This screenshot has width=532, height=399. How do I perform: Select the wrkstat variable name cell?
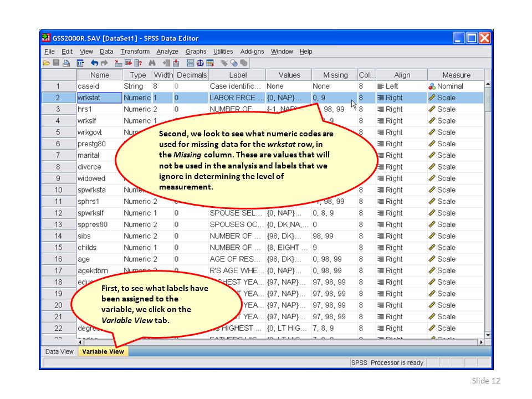pyautogui.click(x=99, y=98)
